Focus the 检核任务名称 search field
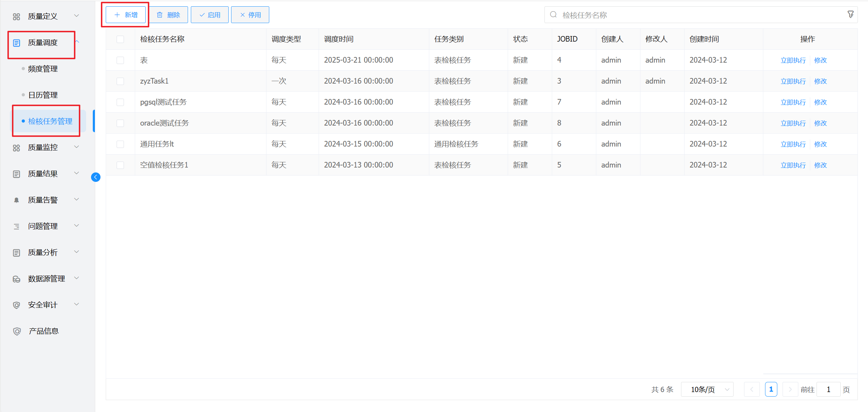Viewport: 868px width, 412px height. 697,15
